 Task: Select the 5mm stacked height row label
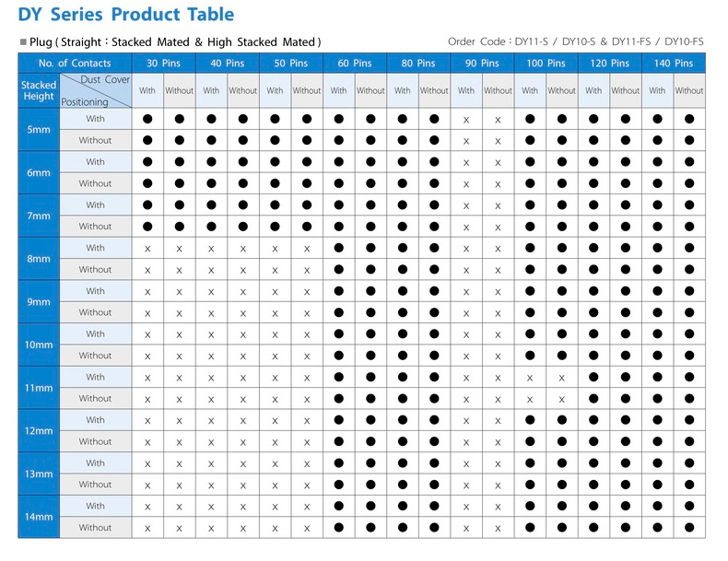pos(39,130)
